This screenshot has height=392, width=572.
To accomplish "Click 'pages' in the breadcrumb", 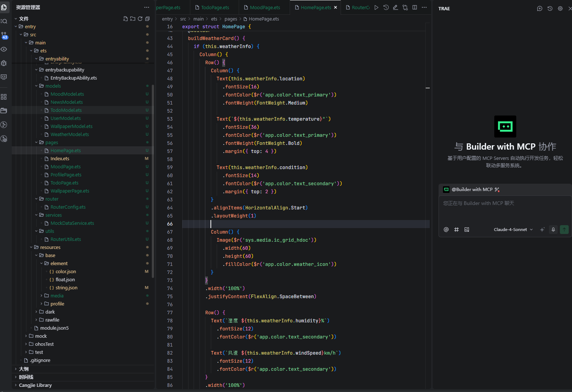I will point(231,19).
